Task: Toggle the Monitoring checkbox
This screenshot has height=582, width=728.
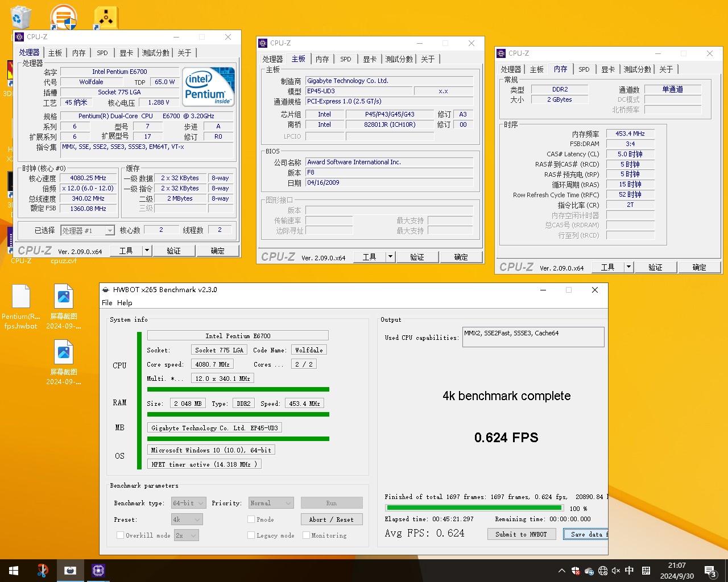Action: [x=306, y=535]
